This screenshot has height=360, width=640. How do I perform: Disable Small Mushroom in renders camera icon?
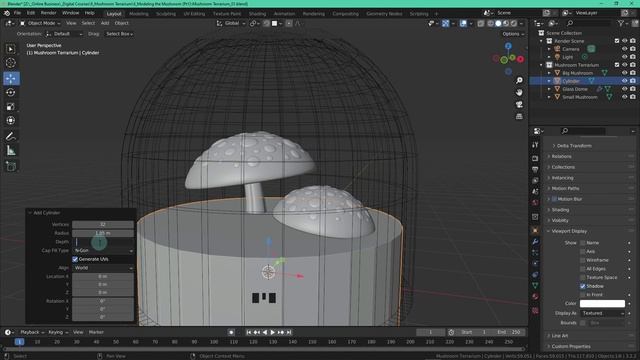coord(633,97)
